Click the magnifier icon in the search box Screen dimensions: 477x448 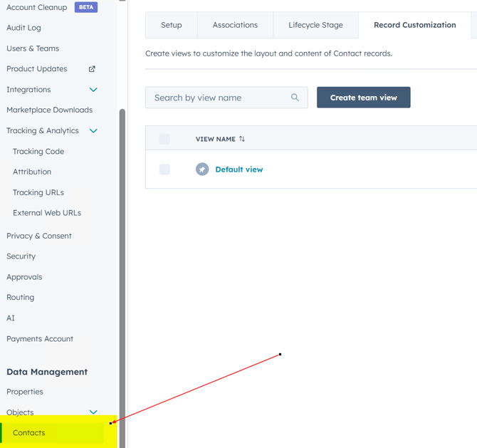(x=295, y=98)
